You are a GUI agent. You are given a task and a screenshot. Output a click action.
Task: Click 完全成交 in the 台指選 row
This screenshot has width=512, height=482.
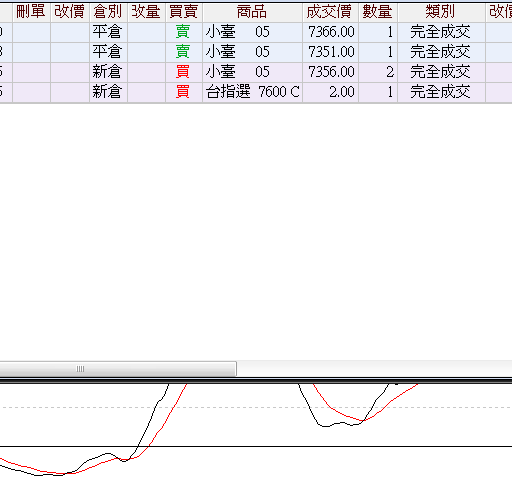point(440,92)
